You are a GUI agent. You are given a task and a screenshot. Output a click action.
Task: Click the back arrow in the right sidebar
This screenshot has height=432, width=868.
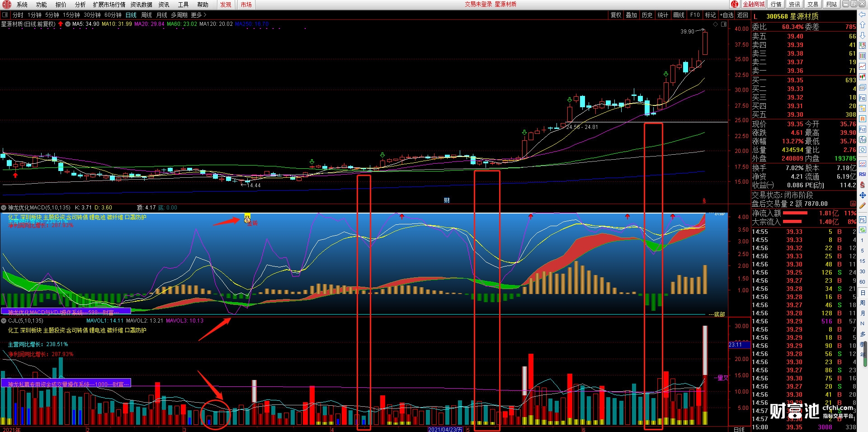[863, 15]
